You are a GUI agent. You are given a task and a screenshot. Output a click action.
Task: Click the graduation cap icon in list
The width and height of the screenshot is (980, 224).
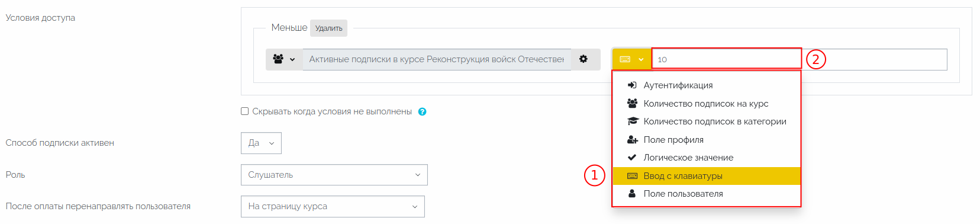click(633, 121)
